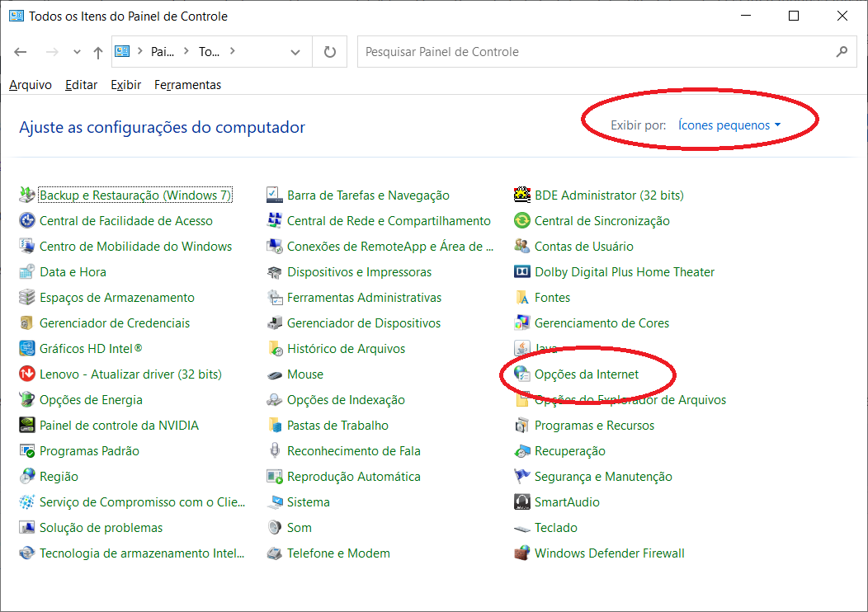Select the Gerenciador de Dispositivos icon
The width and height of the screenshot is (868, 612).
[275, 322]
